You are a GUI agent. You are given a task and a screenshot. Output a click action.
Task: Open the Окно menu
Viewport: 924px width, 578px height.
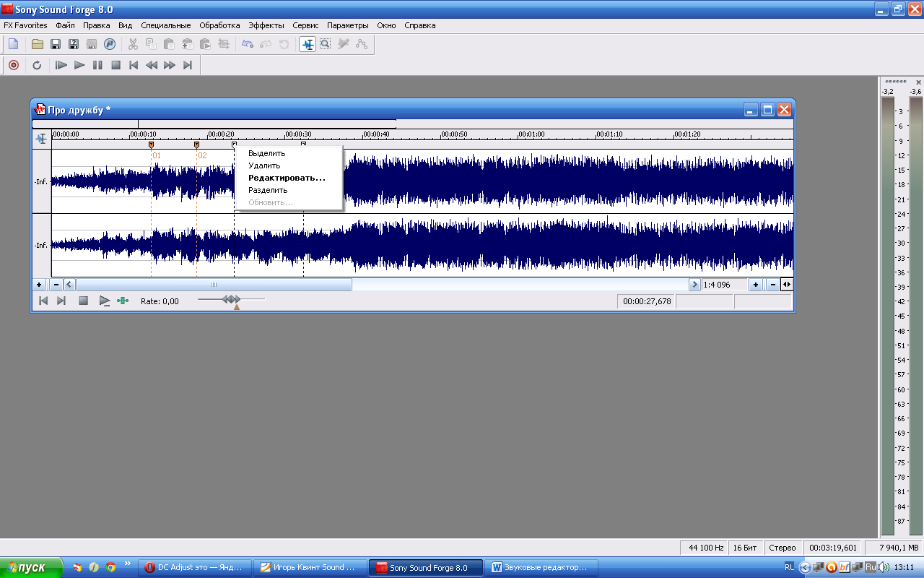(386, 25)
